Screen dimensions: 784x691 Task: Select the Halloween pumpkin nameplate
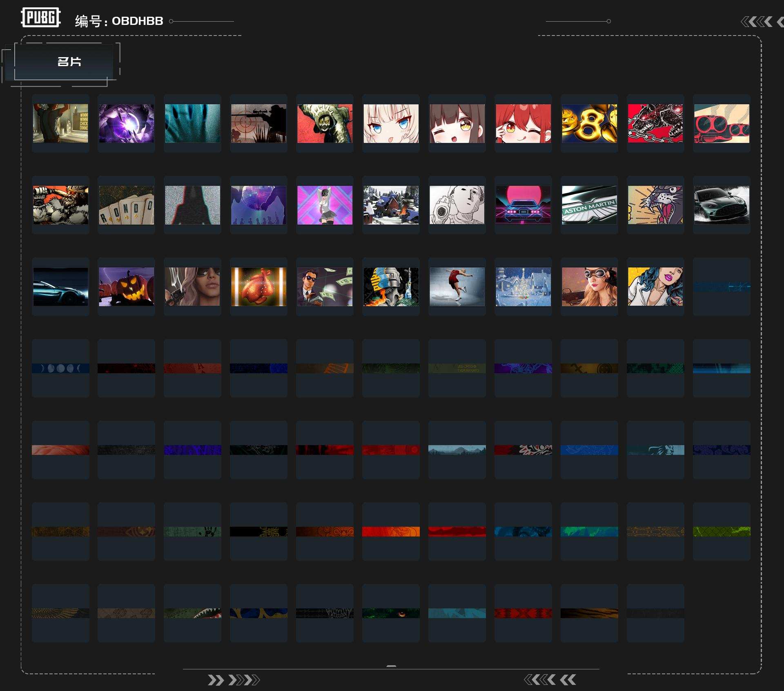tap(126, 287)
